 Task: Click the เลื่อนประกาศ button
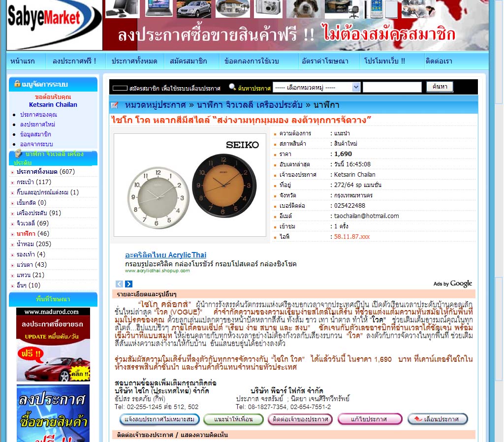(438, 419)
